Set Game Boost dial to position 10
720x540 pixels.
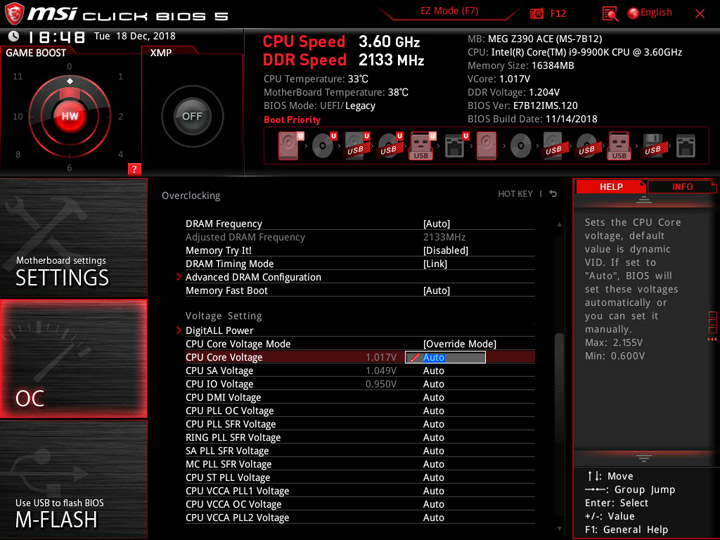(17, 116)
